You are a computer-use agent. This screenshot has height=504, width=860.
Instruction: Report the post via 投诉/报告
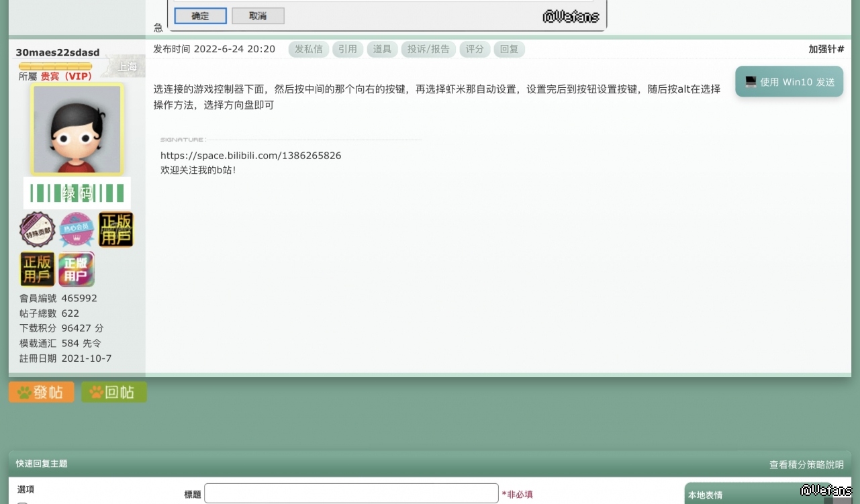tap(428, 49)
